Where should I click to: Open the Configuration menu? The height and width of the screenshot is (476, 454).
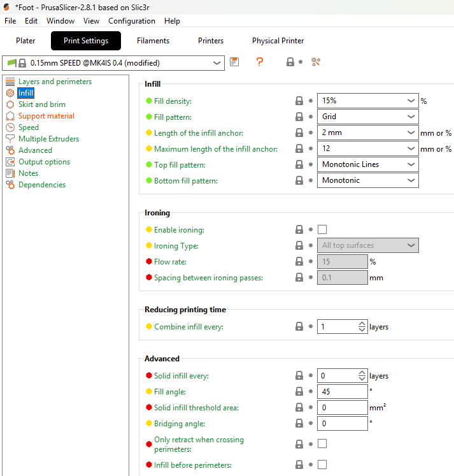(132, 21)
